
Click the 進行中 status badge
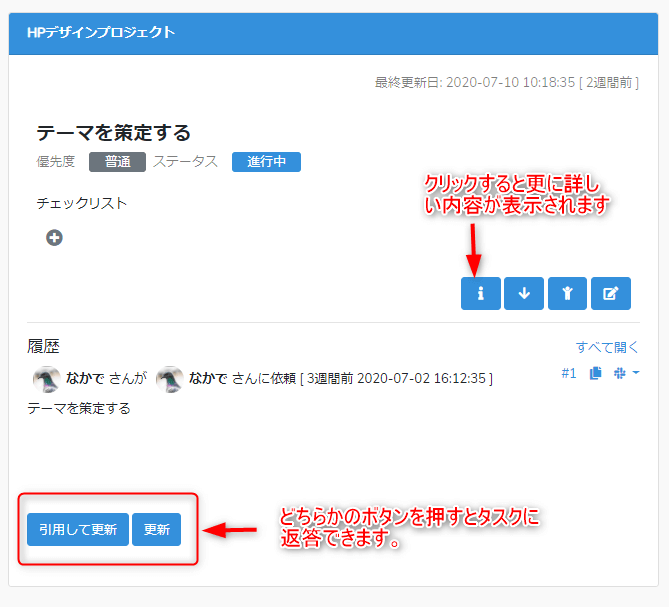point(266,162)
